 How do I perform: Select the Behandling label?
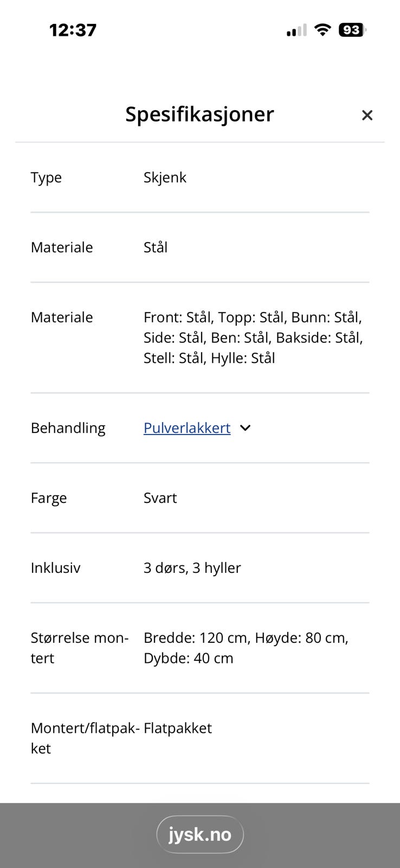tap(68, 428)
